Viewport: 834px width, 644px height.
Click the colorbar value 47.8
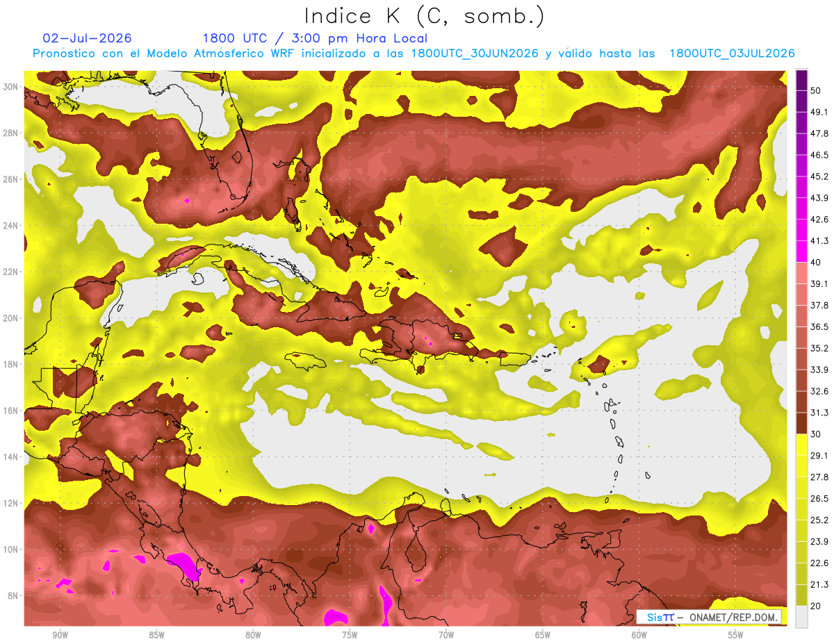[x=819, y=133]
